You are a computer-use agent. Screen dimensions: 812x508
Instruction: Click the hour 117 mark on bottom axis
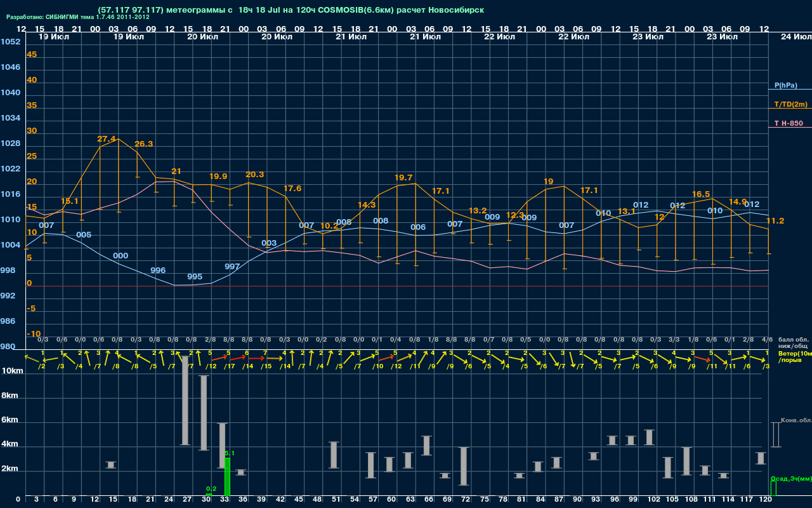(x=747, y=500)
